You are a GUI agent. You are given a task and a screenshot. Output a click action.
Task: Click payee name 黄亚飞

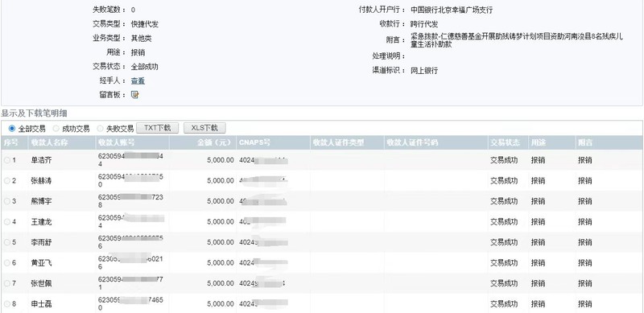pyautogui.click(x=41, y=263)
